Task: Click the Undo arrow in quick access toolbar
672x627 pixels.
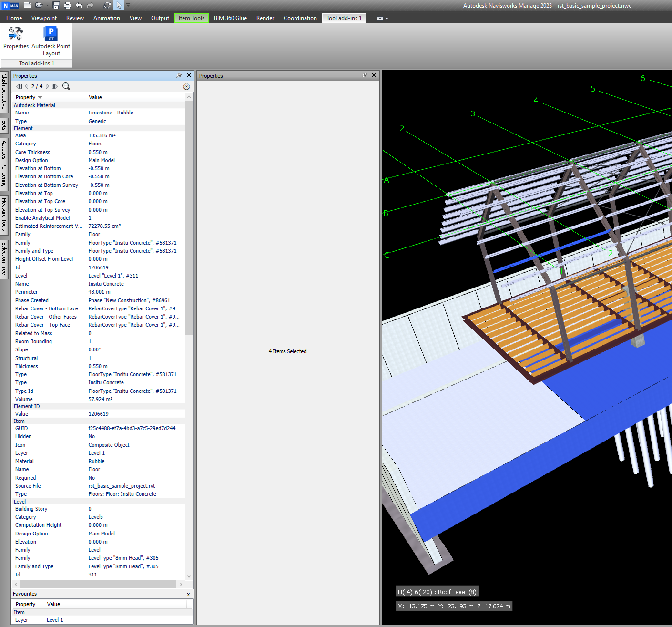Action: click(x=79, y=5)
